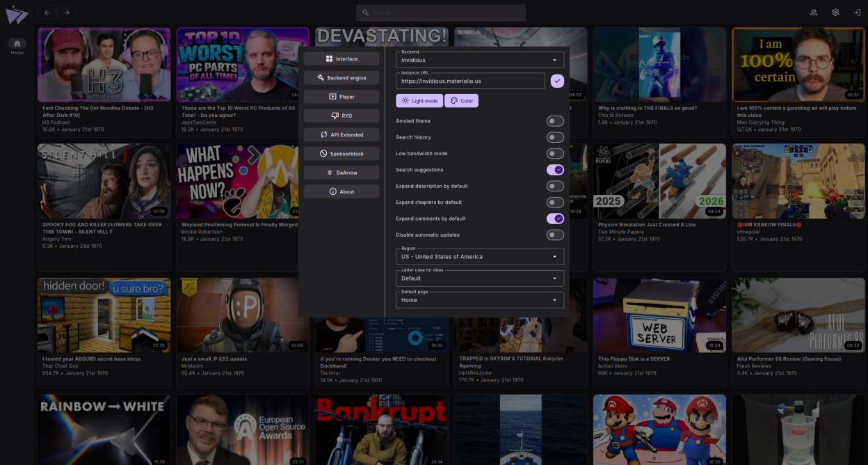
Task: Open the 'I am 100% certain' thumbnail
Action: pos(798,65)
